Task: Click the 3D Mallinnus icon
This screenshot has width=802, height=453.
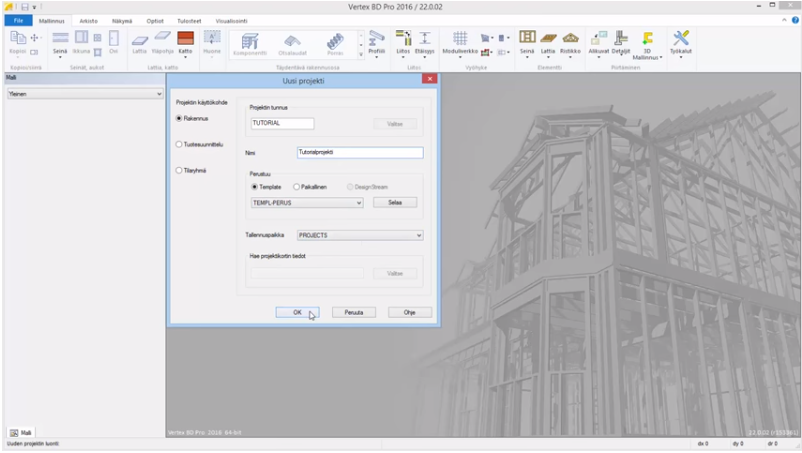Action: coord(648,41)
